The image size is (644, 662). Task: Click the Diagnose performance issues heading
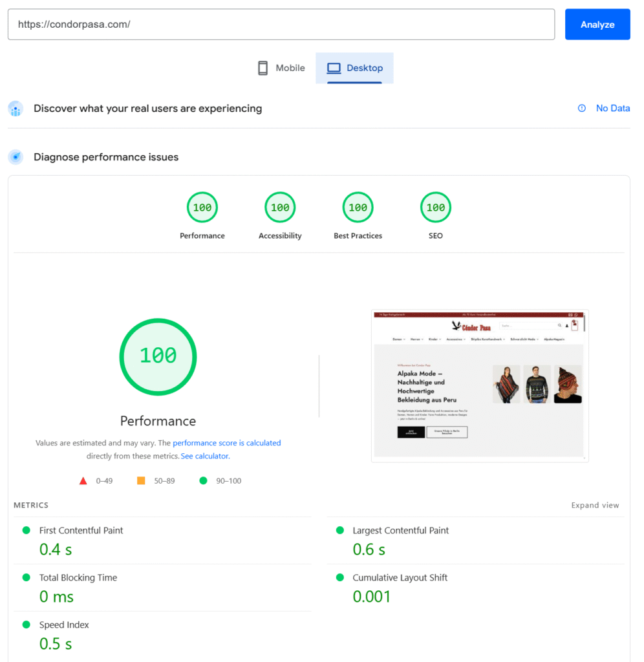(x=106, y=157)
